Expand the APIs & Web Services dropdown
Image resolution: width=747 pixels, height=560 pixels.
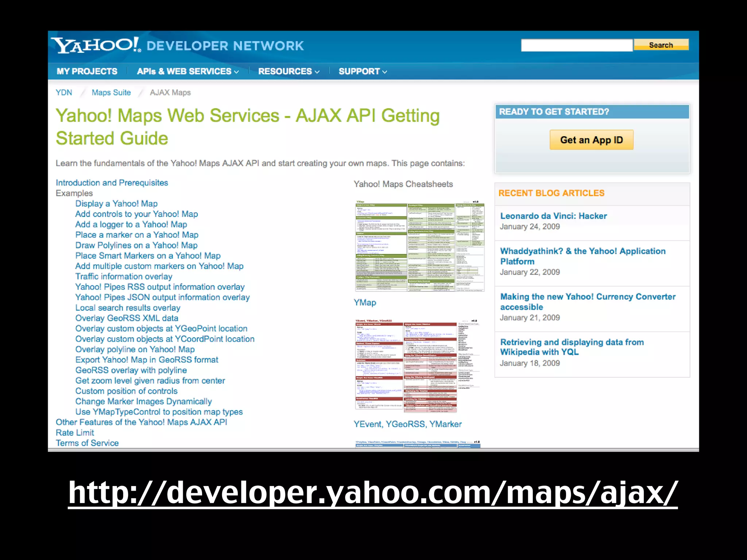(x=187, y=71)
